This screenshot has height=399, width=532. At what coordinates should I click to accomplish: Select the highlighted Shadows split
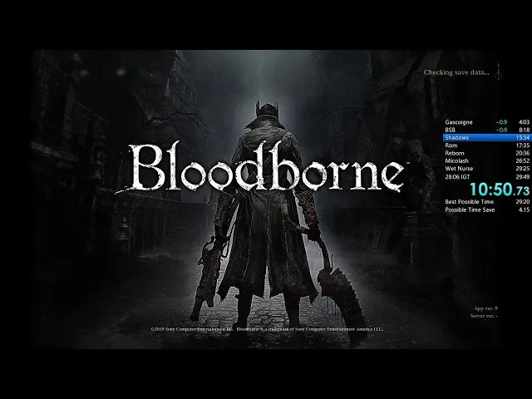487,138
